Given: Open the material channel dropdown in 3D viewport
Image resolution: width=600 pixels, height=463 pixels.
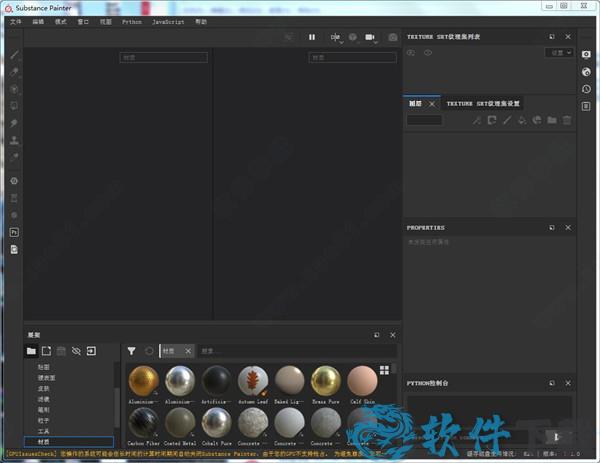Looking at the screenshot, I should tap(164, 58).
